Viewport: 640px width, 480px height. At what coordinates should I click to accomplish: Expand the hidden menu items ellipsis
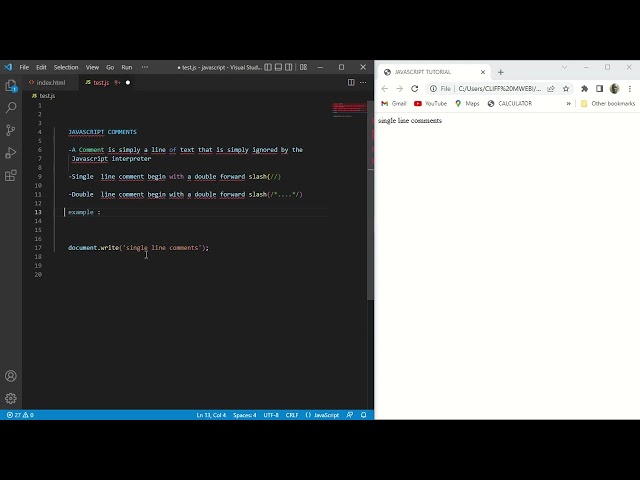tap(145, 67)
